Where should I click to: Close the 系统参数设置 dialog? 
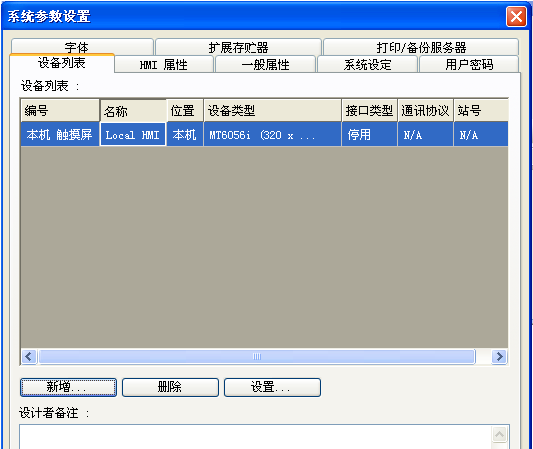(516, 16)
